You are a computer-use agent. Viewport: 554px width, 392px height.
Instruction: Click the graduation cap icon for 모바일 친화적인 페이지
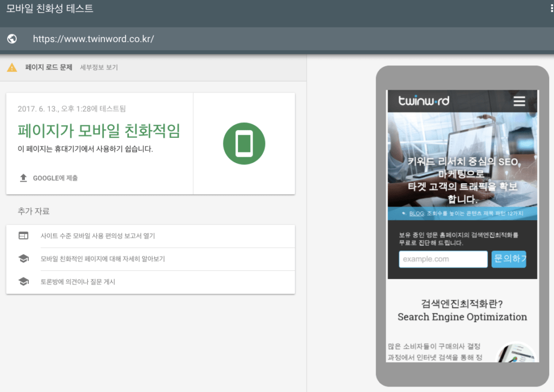(x=24, y=258)
